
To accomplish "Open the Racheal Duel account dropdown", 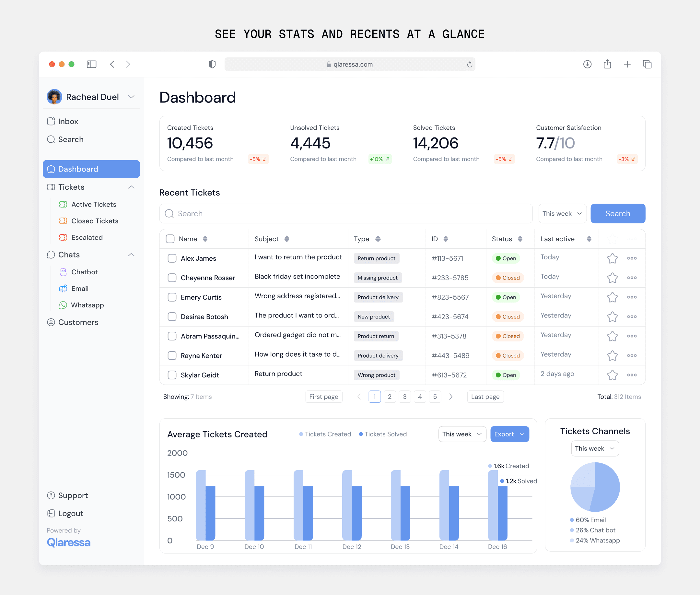I will point(131,97).
